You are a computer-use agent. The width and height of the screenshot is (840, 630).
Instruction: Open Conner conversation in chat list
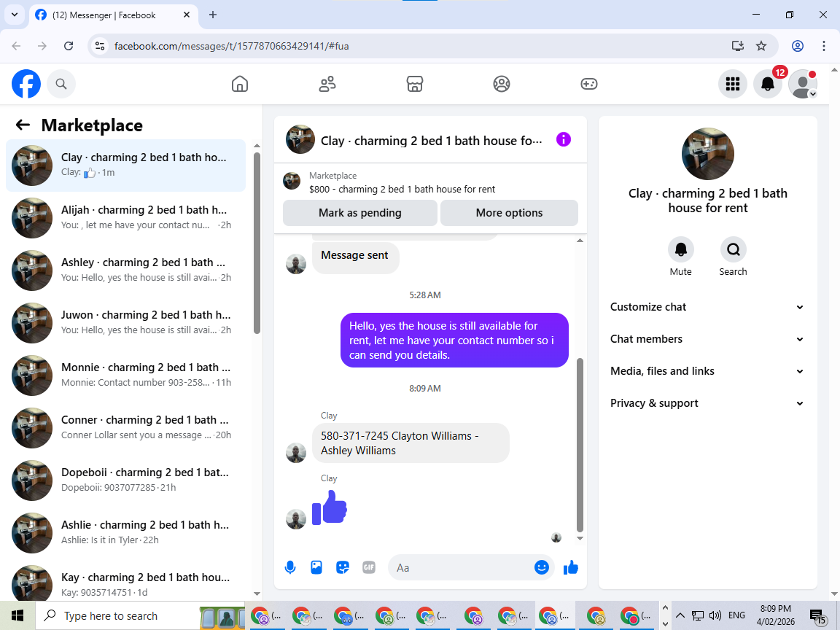click(126, 427)
